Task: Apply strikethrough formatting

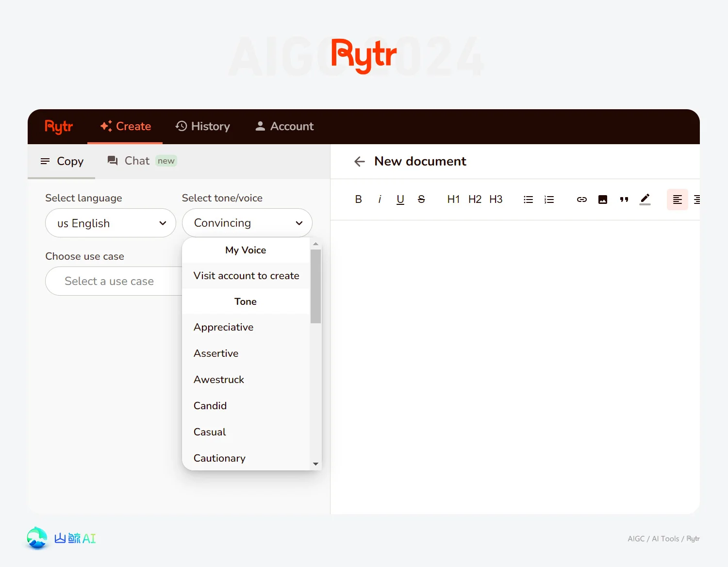Action: tap(421, 200)
